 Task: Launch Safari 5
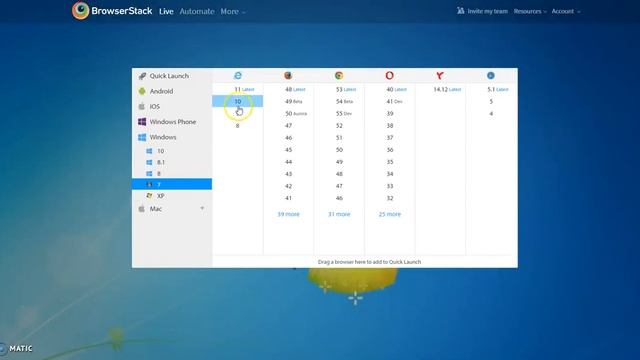(x=491, y=101)
